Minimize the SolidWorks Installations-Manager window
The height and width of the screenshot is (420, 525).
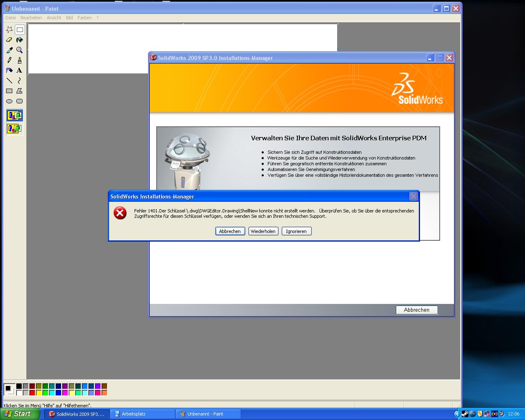(x=430, y=58)
